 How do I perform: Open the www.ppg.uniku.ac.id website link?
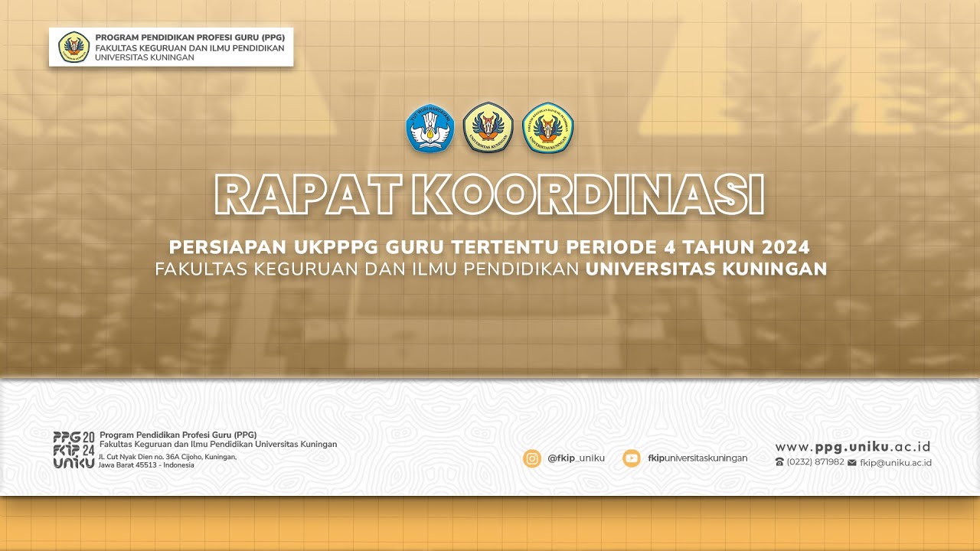coord(853,447)
